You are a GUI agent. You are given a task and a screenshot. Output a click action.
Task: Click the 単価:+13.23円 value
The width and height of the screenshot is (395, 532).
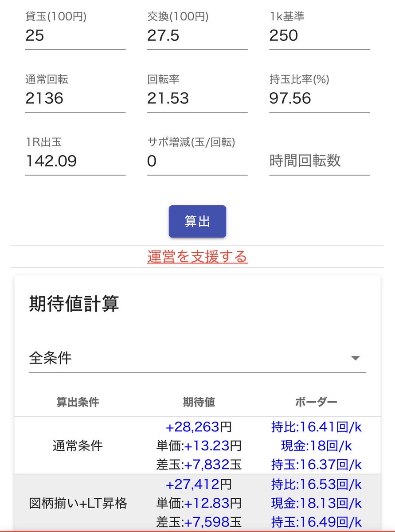[x=199, y=446]
